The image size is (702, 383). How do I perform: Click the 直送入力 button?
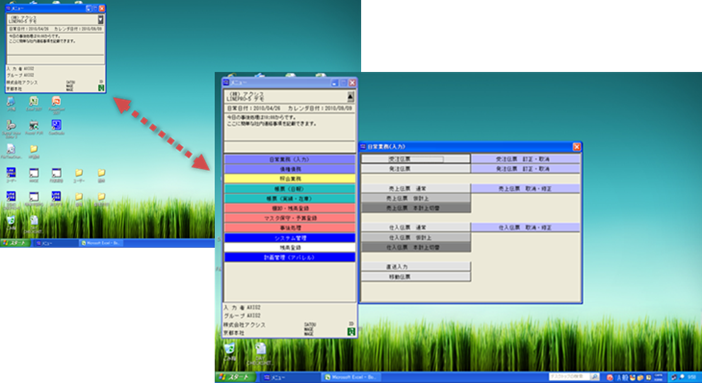pyautogui.click(x=416, y=267)
